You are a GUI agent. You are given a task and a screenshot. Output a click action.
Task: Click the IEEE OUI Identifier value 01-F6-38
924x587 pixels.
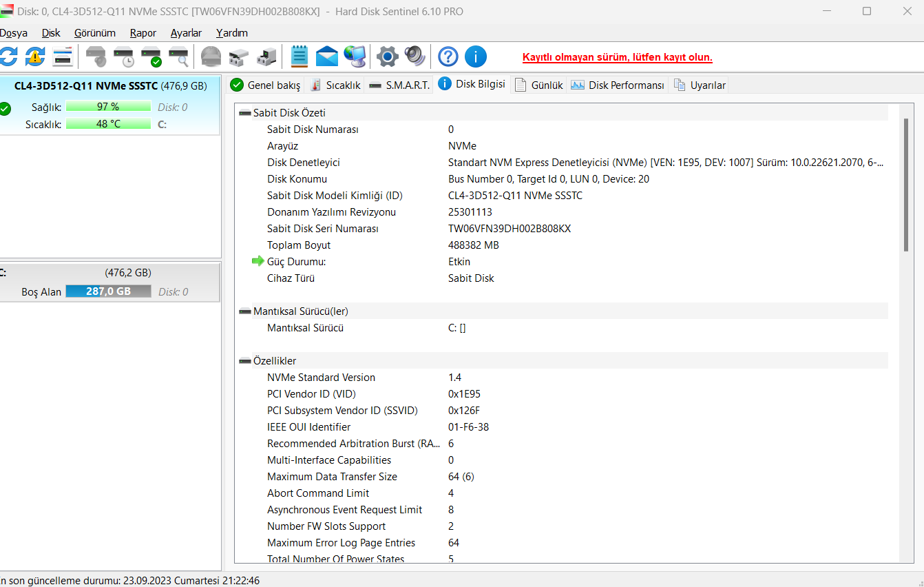(x=468, y=426)
